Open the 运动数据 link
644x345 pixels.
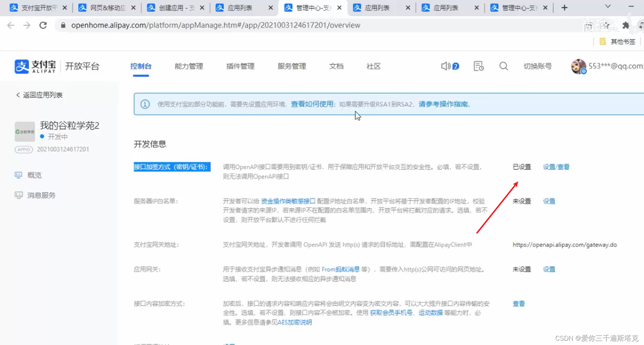430,313
